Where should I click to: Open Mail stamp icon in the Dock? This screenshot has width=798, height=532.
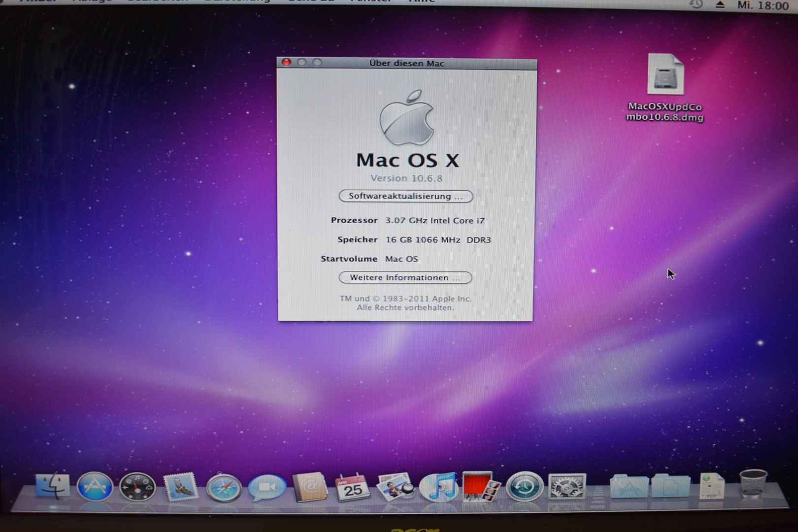coord(180,487)
